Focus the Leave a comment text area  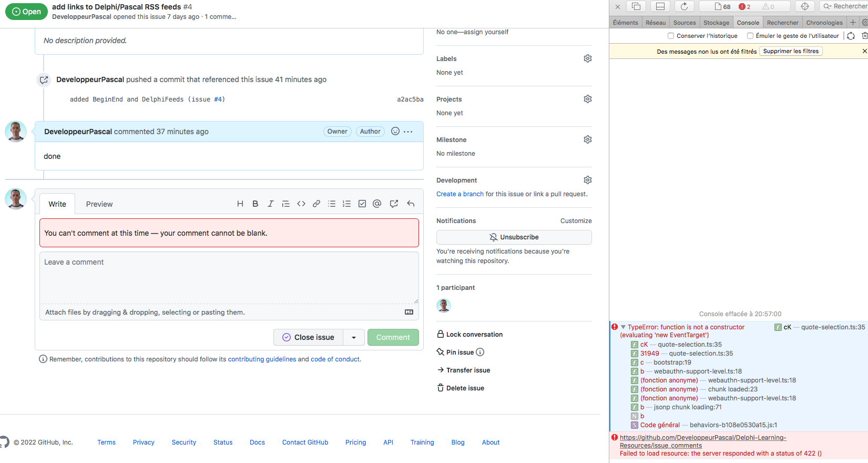(x=229, y=278)
